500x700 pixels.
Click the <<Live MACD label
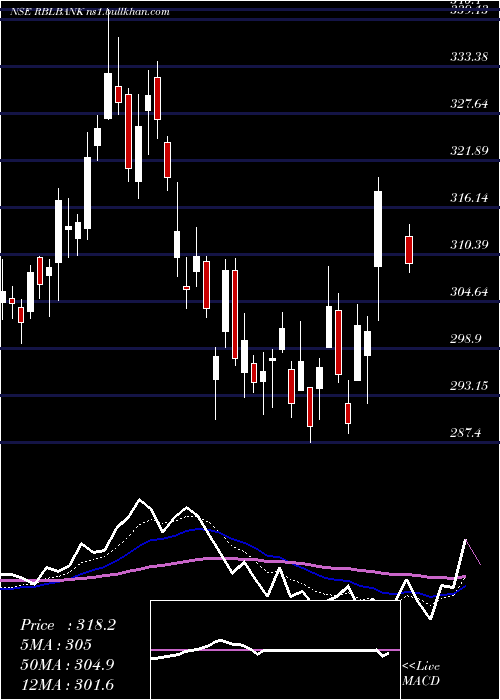tap(421, 674)
